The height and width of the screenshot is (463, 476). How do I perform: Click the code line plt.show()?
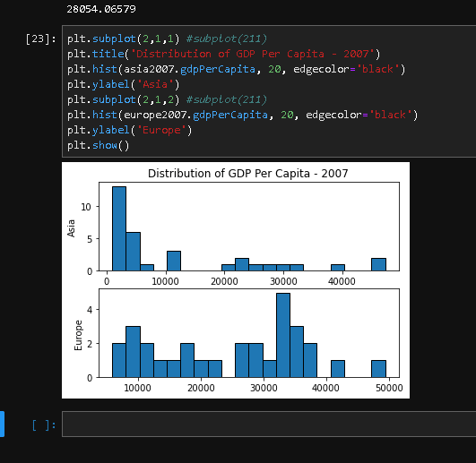pos(98,145)
